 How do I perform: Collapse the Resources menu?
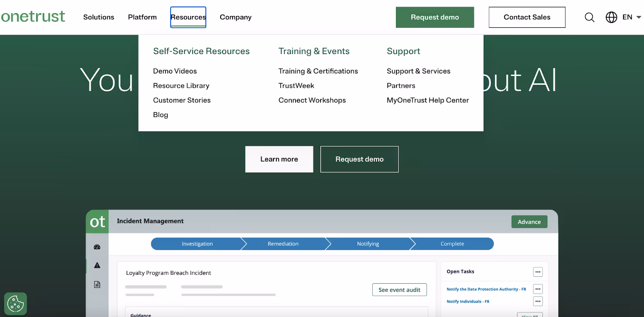coord(188,17)
